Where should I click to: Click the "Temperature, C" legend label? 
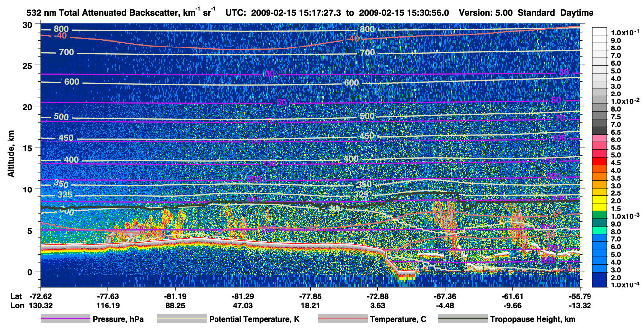click(398, 319)
